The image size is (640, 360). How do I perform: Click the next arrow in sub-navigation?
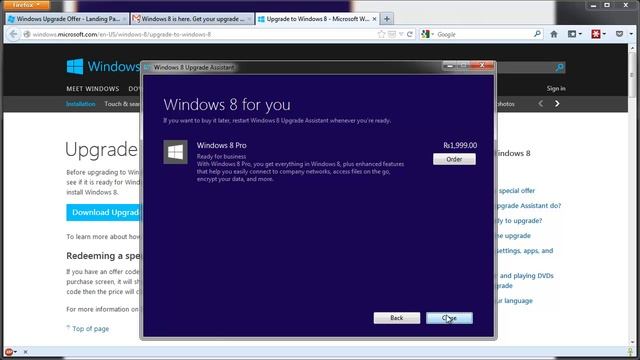pyautogui.click(x=557, y=104)
